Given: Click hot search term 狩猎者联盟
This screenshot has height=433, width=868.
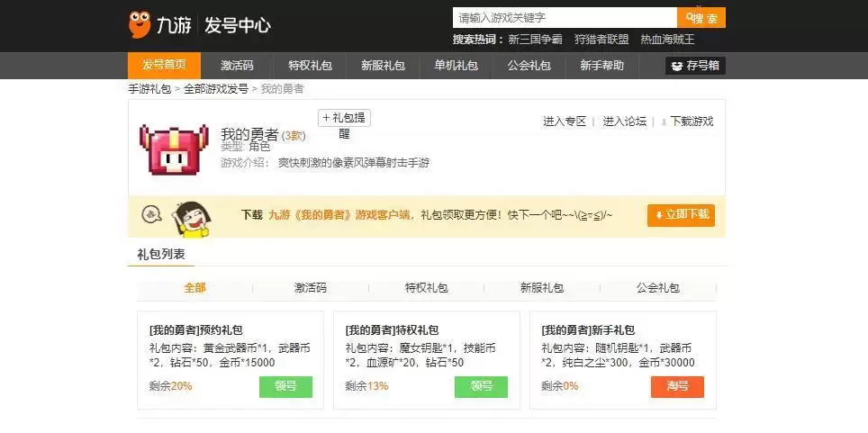Looking at the screenshot, I should click(x=601, y=40).
